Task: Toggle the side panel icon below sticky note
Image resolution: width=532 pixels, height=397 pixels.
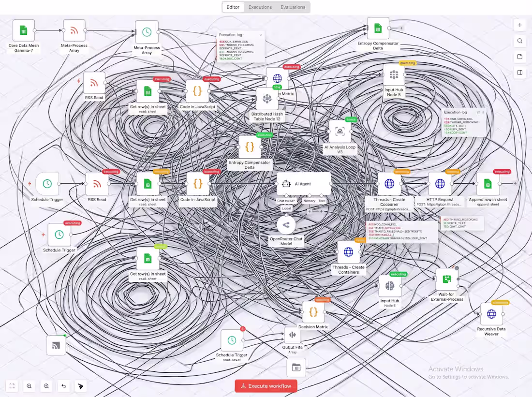Action: (520, 72)
